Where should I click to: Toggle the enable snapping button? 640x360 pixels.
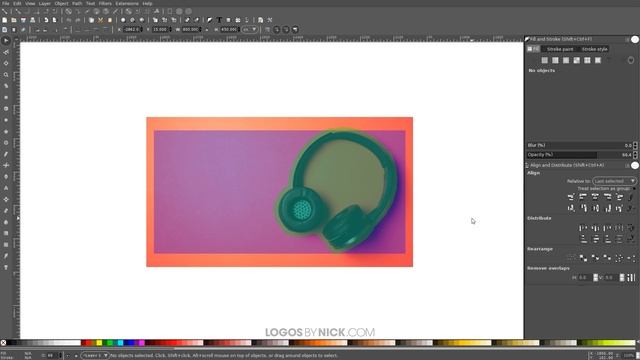[x=4, y=11]
